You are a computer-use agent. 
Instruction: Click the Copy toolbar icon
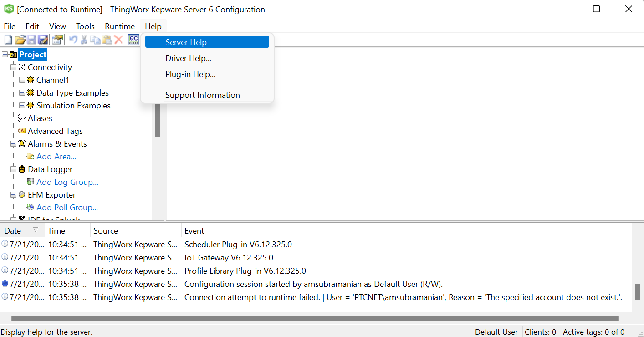[95, 40]
